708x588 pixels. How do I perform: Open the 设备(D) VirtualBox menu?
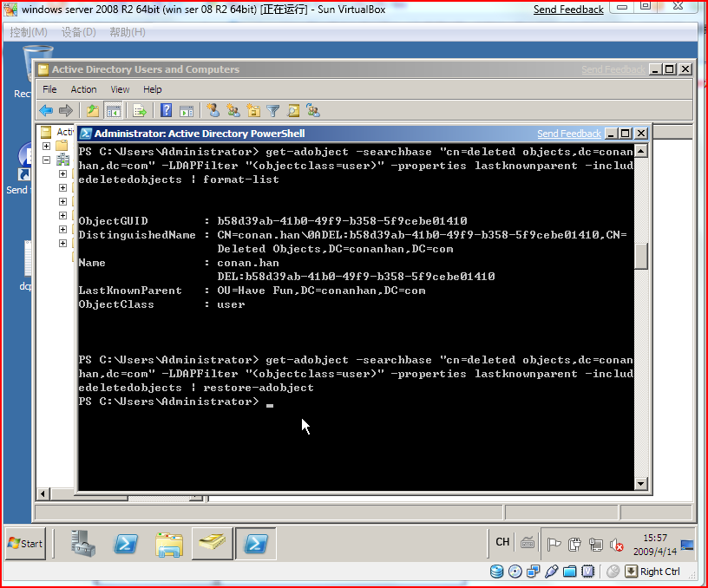(x=79, y=32)
